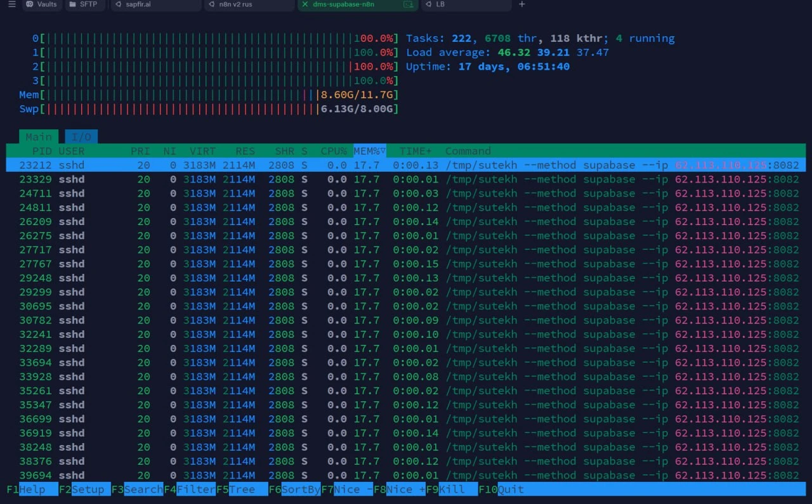Open the hamburger main menu
The height and width of the screenshot is (504, 812).
11,4
